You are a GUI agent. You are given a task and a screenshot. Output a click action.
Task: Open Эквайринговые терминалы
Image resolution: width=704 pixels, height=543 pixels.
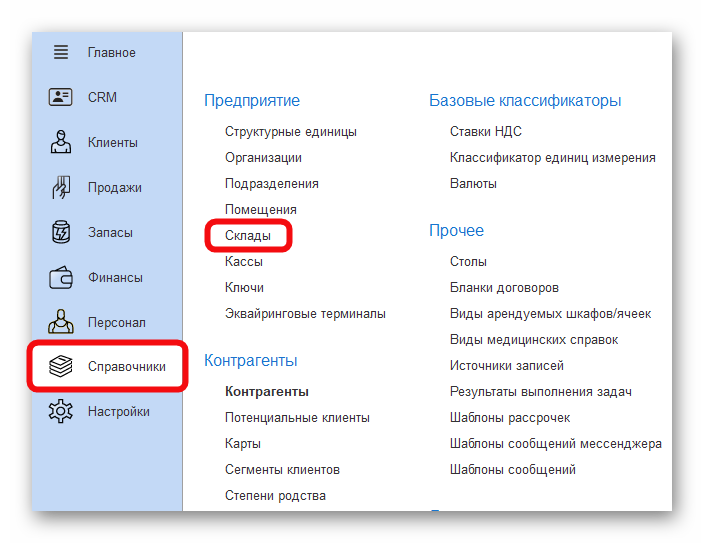305,313
